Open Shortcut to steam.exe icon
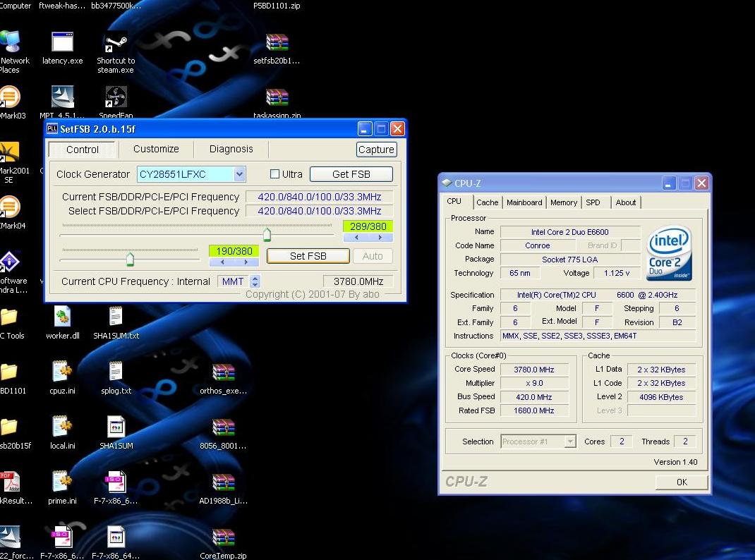 116,42
